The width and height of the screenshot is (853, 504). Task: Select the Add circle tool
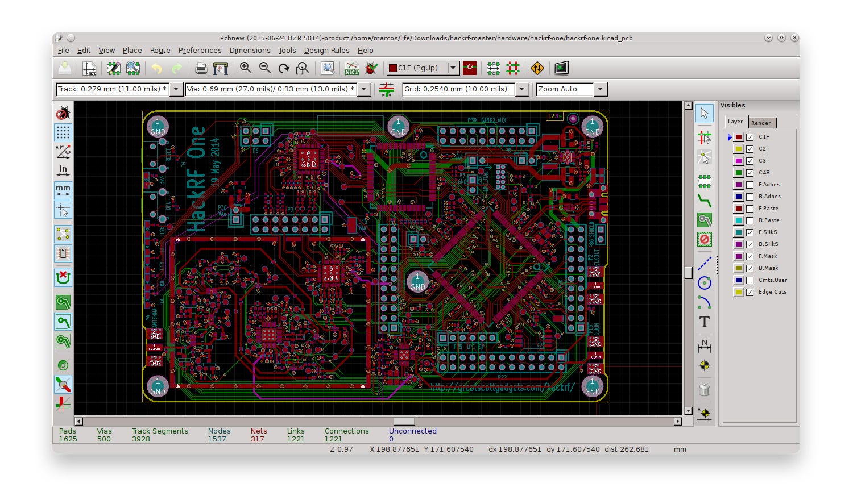(x=705, y=282)
